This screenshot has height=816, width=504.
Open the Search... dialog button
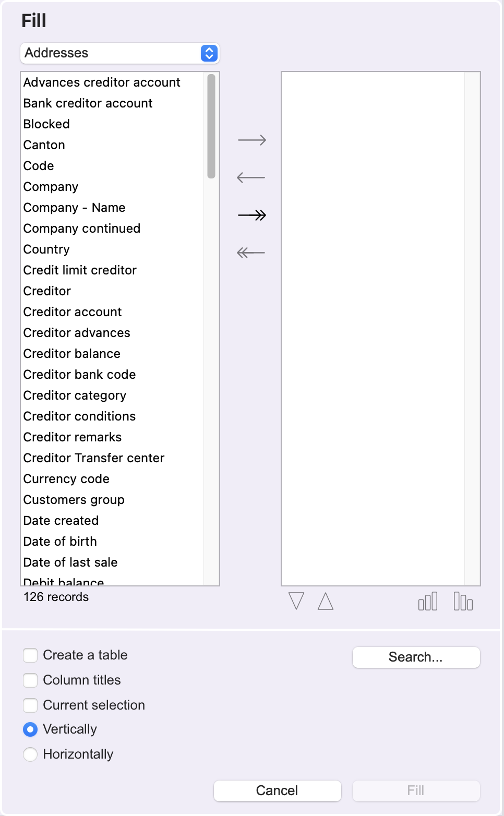tap(416, 657)
